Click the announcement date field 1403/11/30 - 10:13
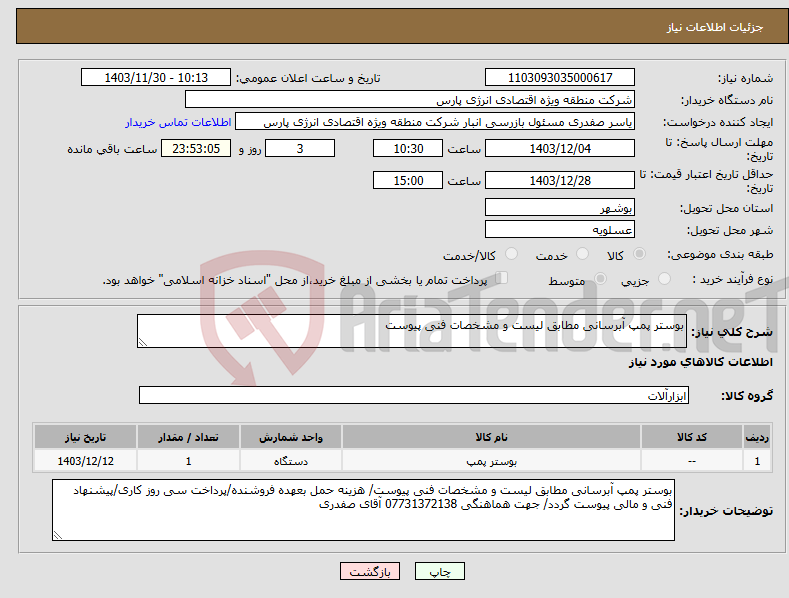789x598 pixels. click(x=156, y=78)
